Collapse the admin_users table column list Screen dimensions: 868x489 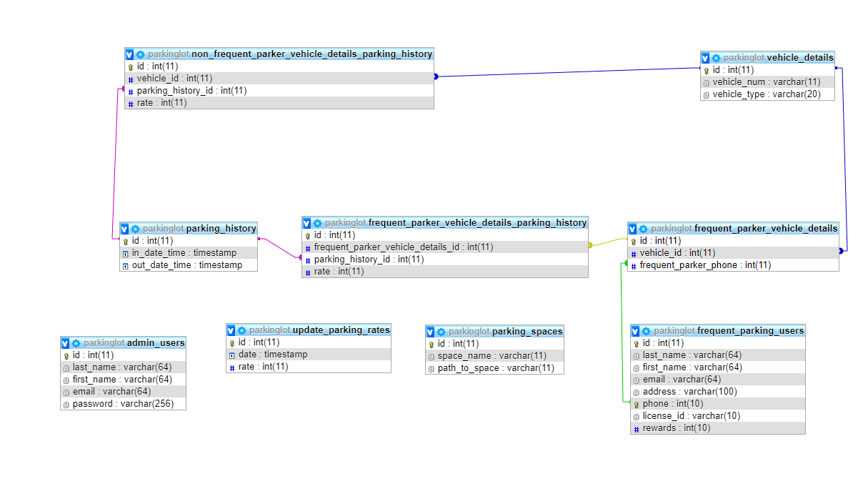[x=66, y=343]
